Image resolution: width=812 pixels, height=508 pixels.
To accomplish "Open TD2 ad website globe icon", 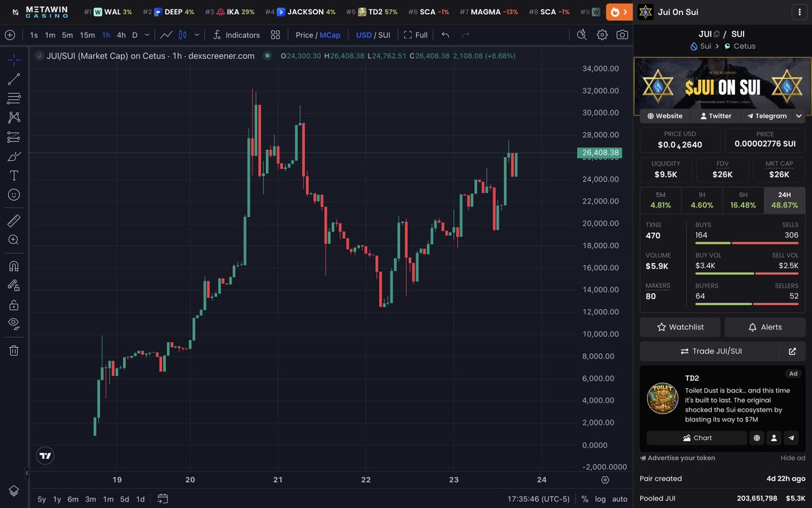I will coord(757,438).
